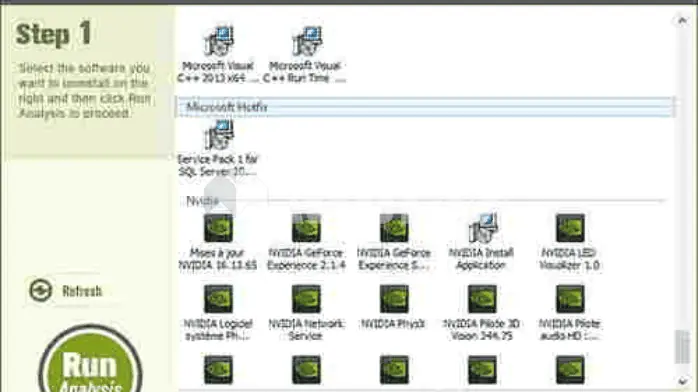Image resolution: width=698 pixels, height=392 pixels.
Task: Select Microsoft Visual C++ Run Time icon
Action: [306, 41]
